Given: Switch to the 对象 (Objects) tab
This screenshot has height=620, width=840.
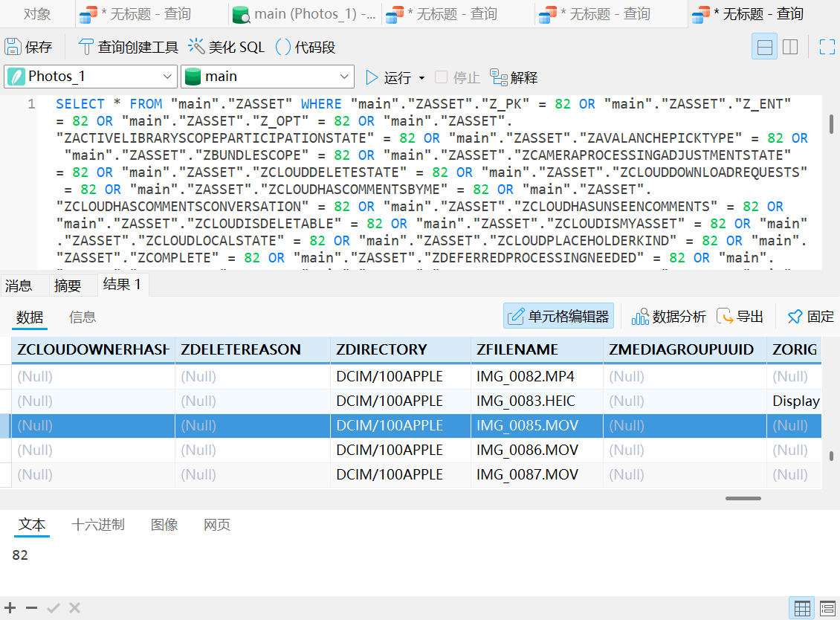Looking at the screenshot, I should [x=37, y=14].
